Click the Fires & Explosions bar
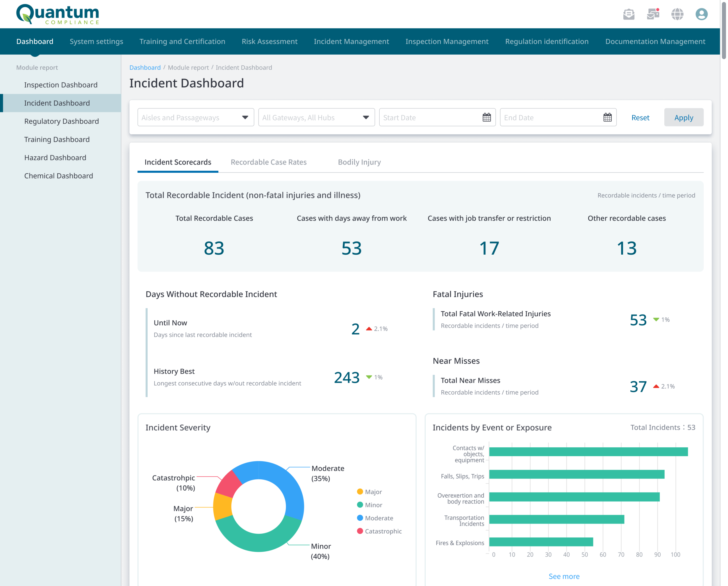This screenshot has width=728, height=586. pos(541,542)
